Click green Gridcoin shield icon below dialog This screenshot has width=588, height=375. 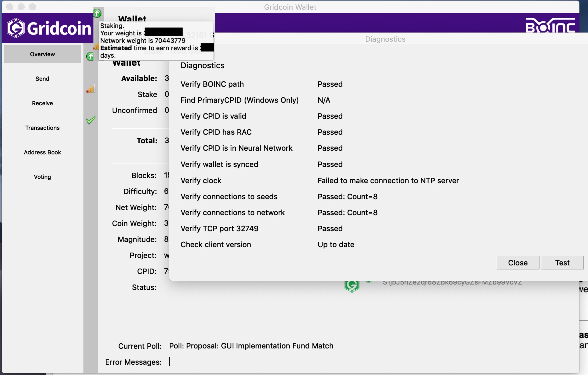pos(352,286)
